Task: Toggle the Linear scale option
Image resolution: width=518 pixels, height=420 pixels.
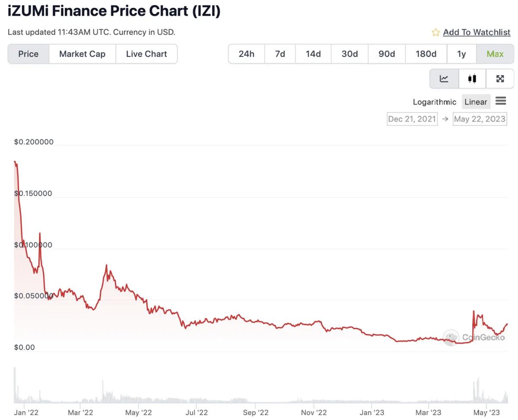Action: click(x=476, y=102)
